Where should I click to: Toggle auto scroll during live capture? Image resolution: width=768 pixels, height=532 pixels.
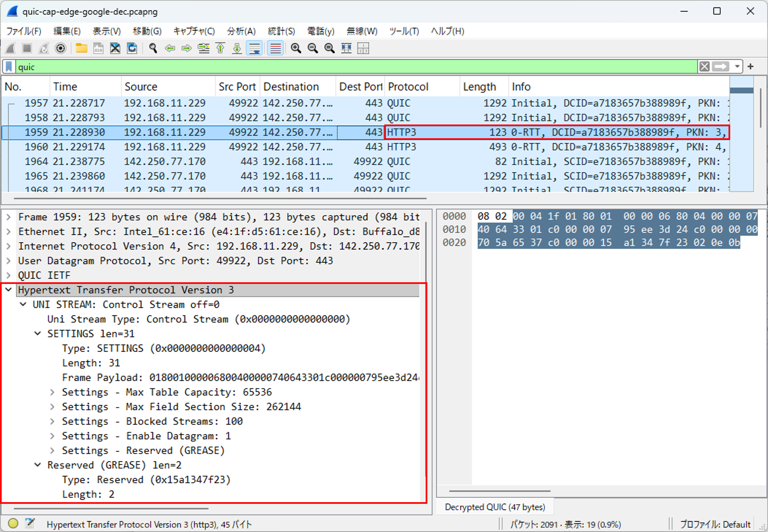254,48
